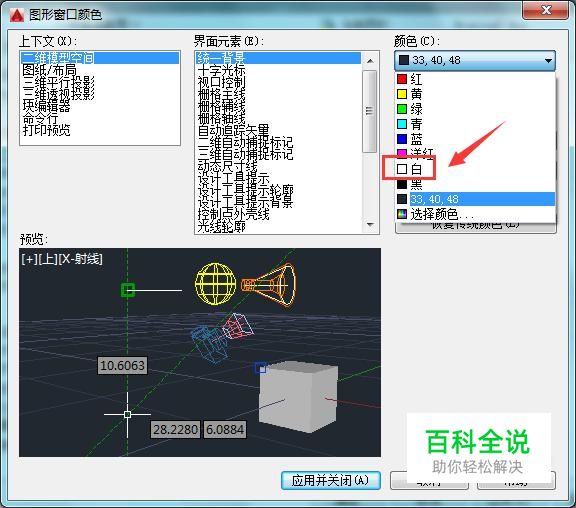
Task: Choose magenta (洋红) color option
Action: [475, 153]
